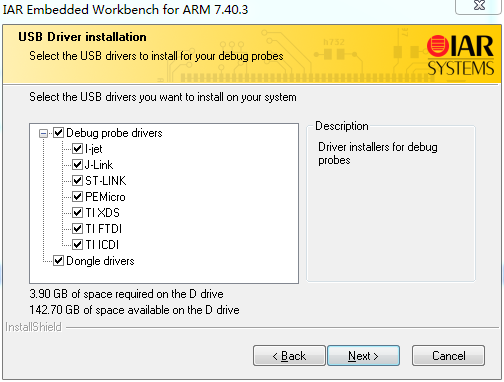Screen dimensions: 504x382
Task: Select the PEMicro tree item label
Action: [105, 197]
